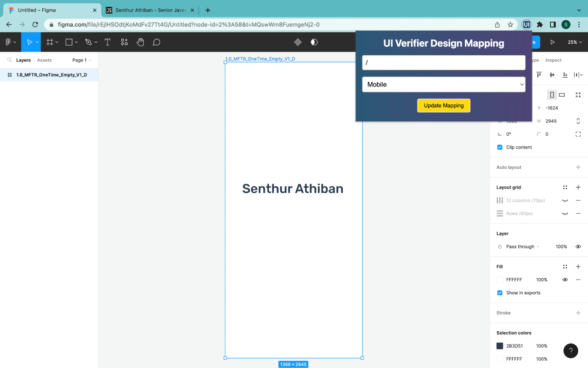Toggle the Show in exports checkbox

[500, 293]
